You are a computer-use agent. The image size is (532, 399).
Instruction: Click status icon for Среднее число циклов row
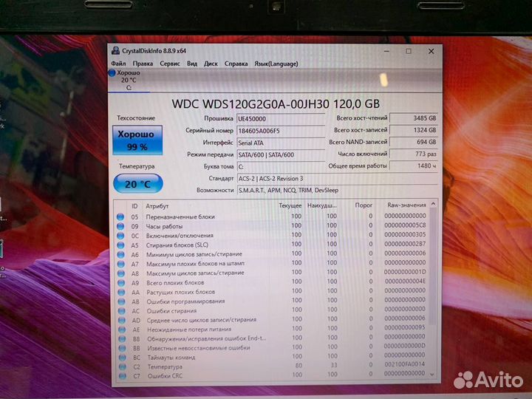point(122,320)
